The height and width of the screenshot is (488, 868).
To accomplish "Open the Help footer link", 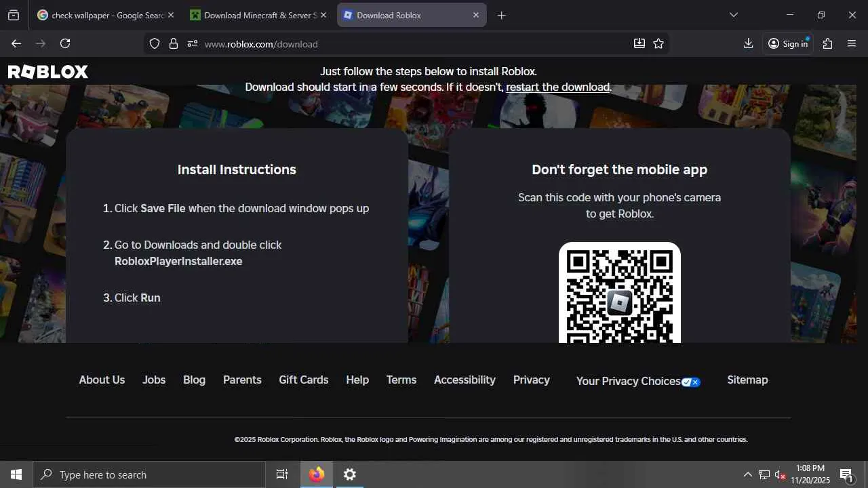I will tap(357, 380).
